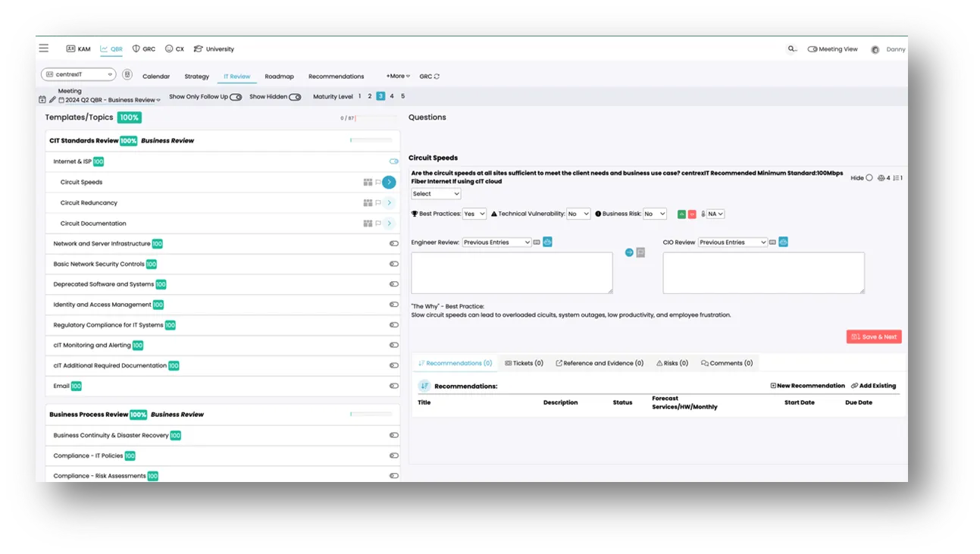This screenshot has height=554, width=980.
Task: Open the Danny user avatar icon
Action: point(875,49)
